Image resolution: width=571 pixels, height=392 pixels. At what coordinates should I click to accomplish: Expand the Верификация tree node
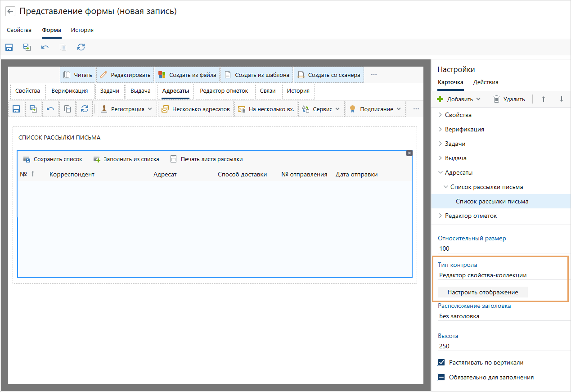pos(440,129)
